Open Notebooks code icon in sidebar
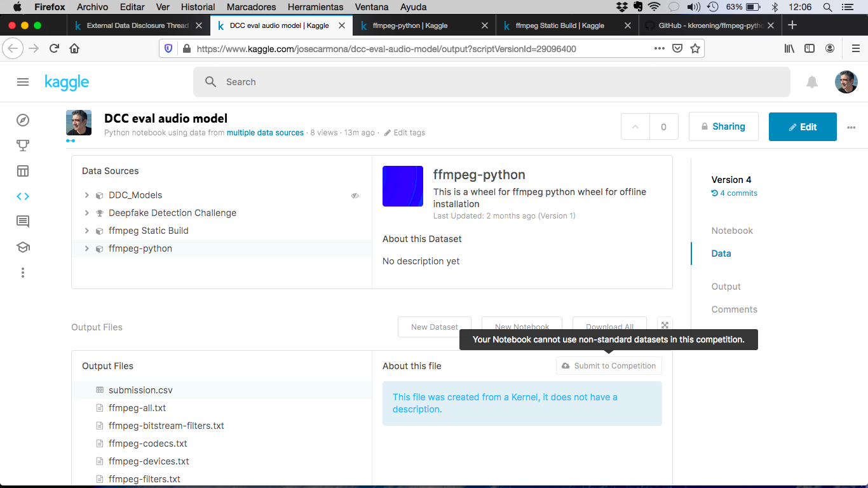 [x=23, y=196]
